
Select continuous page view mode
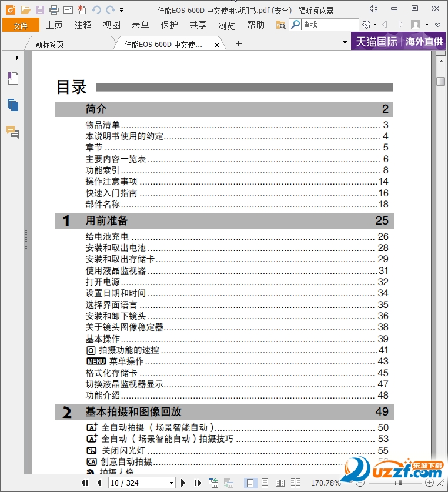(265, 483)
